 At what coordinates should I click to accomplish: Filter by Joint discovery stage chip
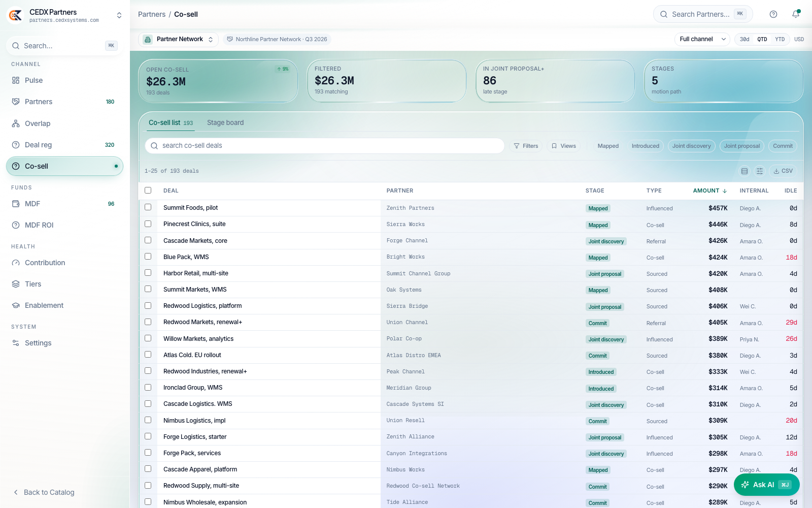click(x=692, y=146)
